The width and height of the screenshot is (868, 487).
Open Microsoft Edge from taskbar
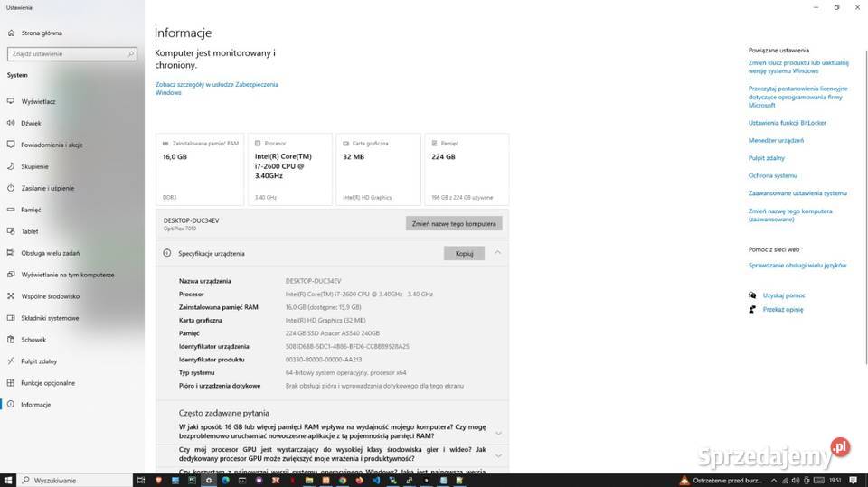pyautogui.click(x=226, y=481)
